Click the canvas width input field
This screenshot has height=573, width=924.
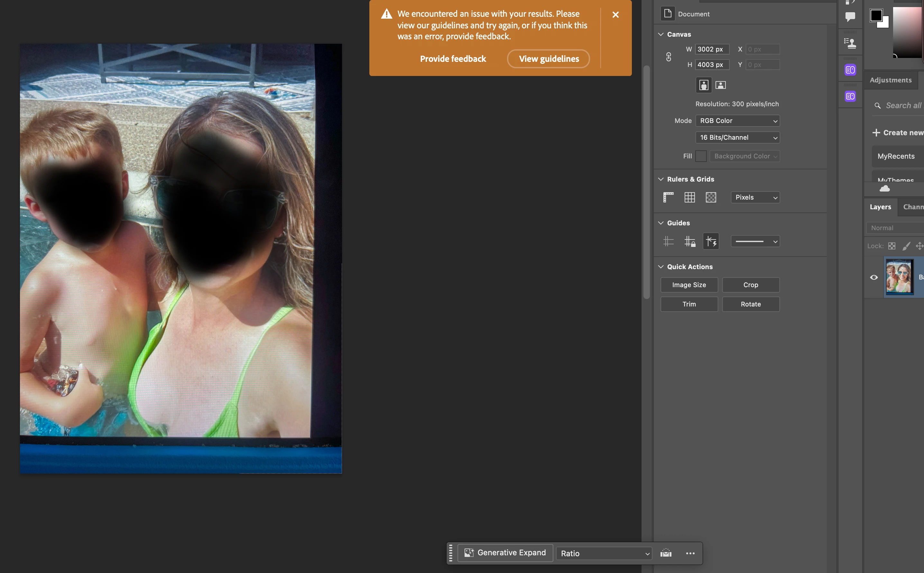point(712,49)
